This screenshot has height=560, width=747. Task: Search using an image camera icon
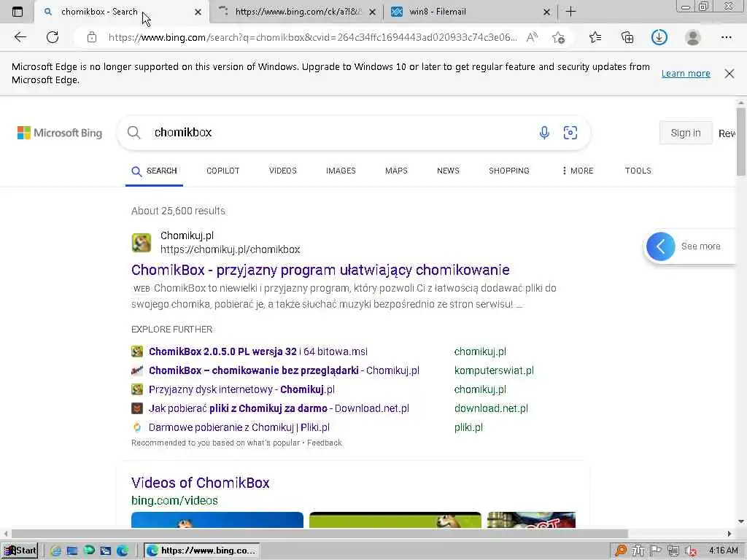pos(570,133)
